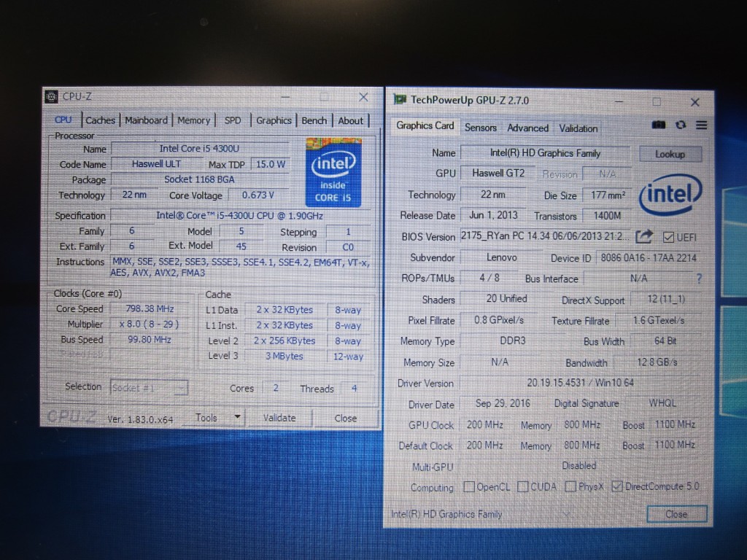Click the Bus Speed value 99.80 MHz

tap(150, 339)
